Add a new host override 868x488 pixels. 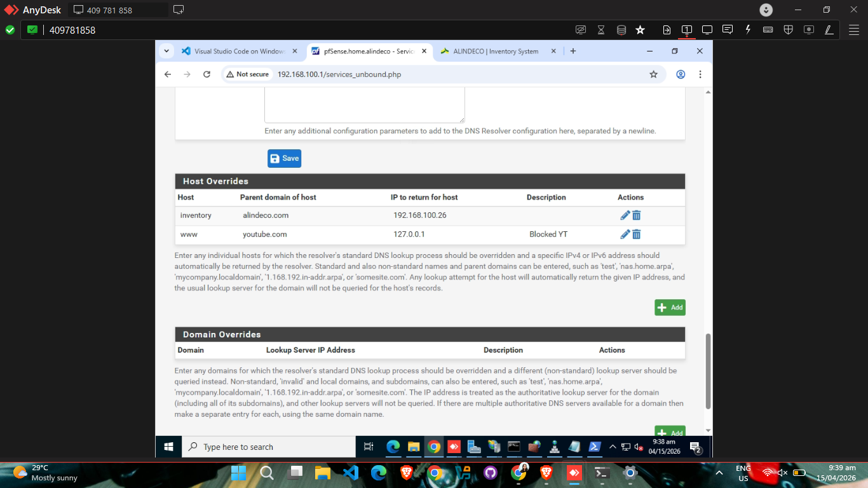pyautogui.click(x=670, y=308)
